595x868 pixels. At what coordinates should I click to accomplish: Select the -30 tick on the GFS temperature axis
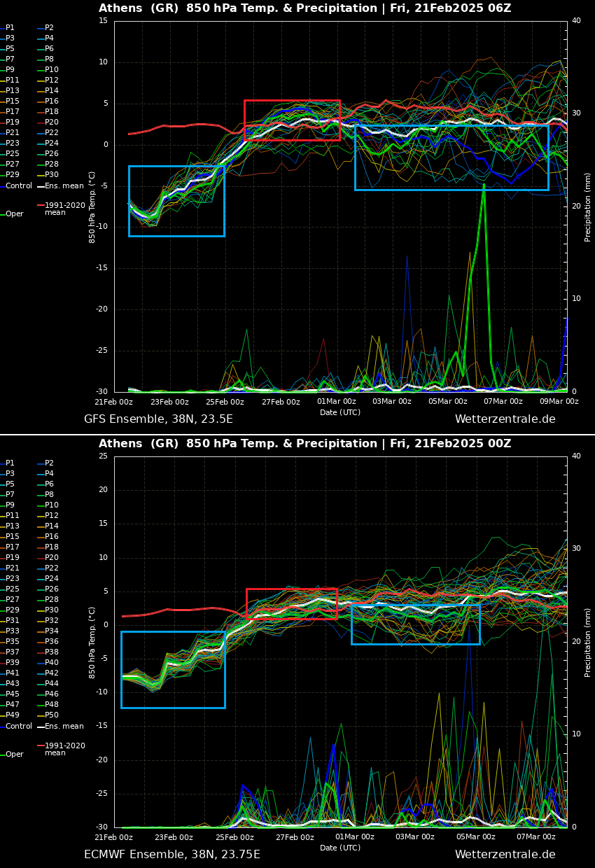pyautogui.click(x=101, y=392)
